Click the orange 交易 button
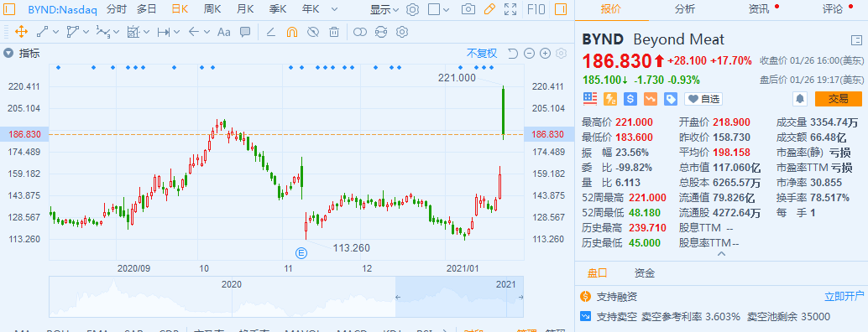Image resolution: width=868 pixels, height=332 pixels. click(x=838, y=99)
